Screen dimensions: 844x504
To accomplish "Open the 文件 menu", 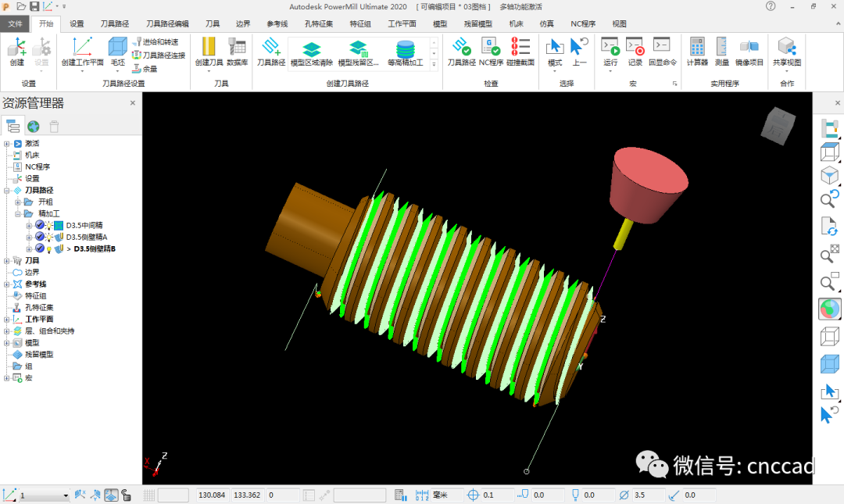I will point(15,23).
